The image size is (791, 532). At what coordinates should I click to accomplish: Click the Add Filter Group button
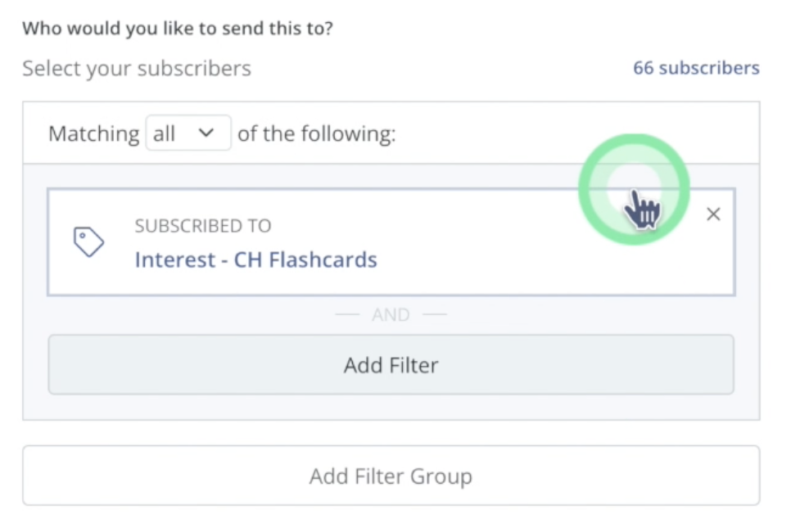tap(391, 476)
